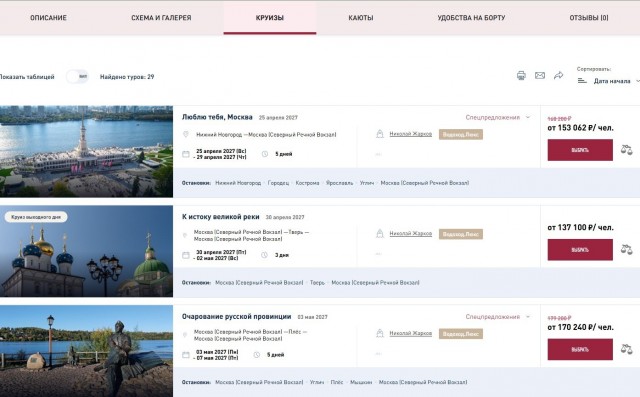Click the Круиз выходного дня label
The height and width of the screenshot is (397, 640).
(x=36, y=217)
